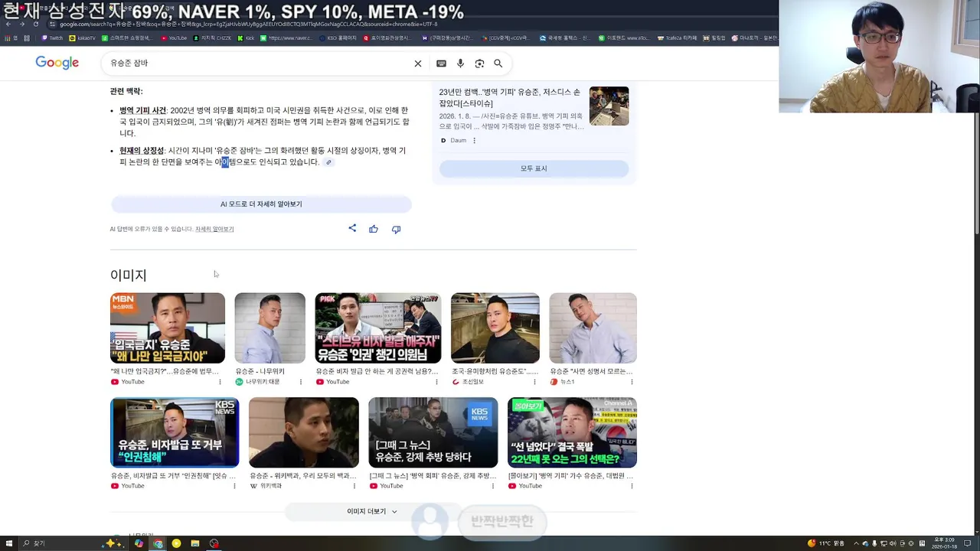Open options for the MBN YouTube image result
980x551 pixels.
220,382
